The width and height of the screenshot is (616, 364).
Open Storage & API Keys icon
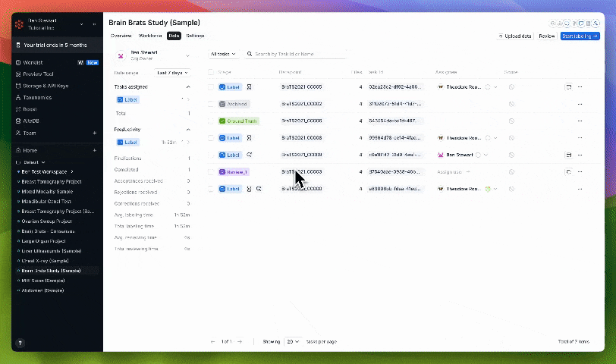click(18, 86)
